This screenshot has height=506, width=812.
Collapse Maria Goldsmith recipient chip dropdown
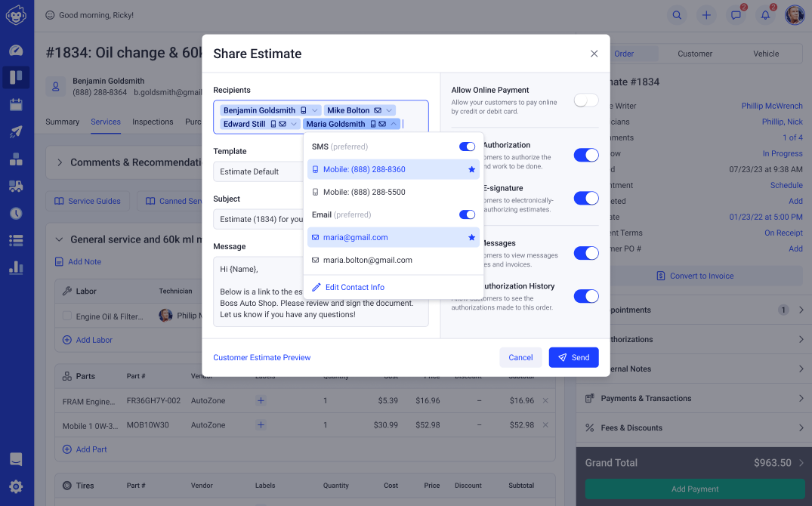(x=394, y=124)
